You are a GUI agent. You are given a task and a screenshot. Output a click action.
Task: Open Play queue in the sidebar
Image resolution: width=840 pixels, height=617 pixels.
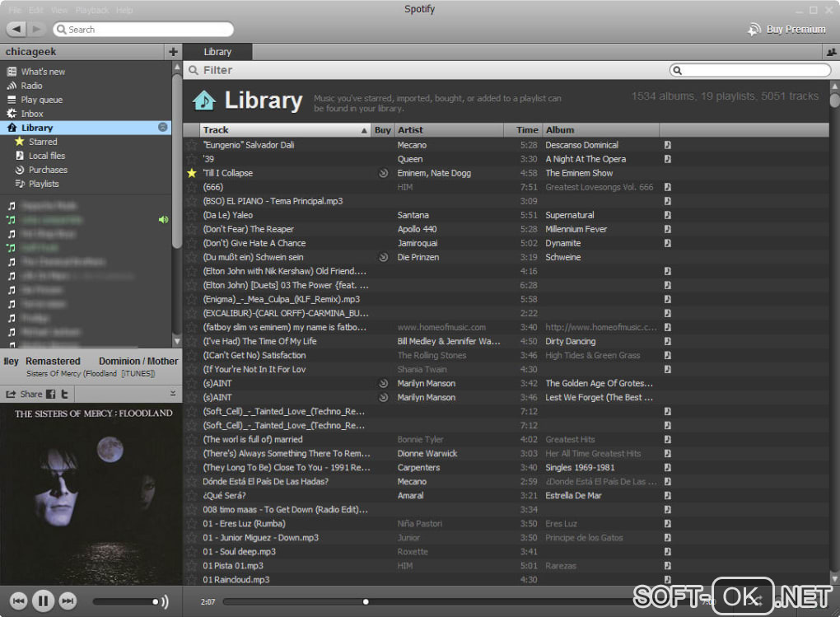(x=42, y=99)
